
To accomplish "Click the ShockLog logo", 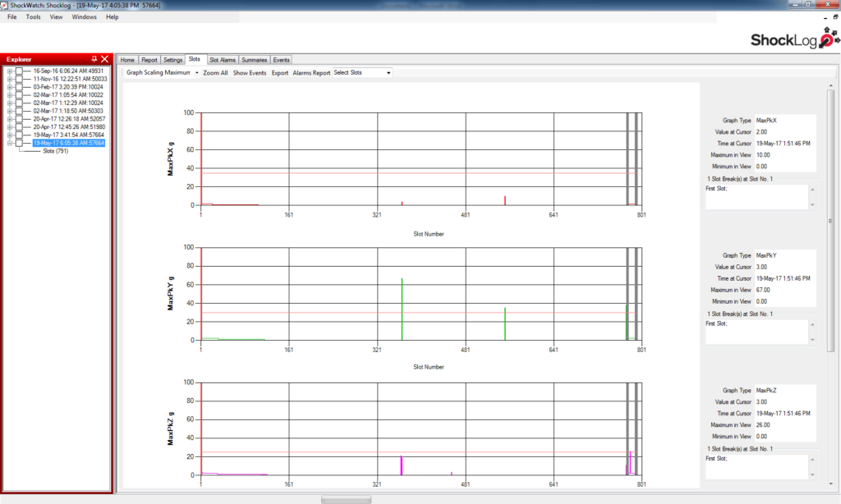I will pos(794,39).
